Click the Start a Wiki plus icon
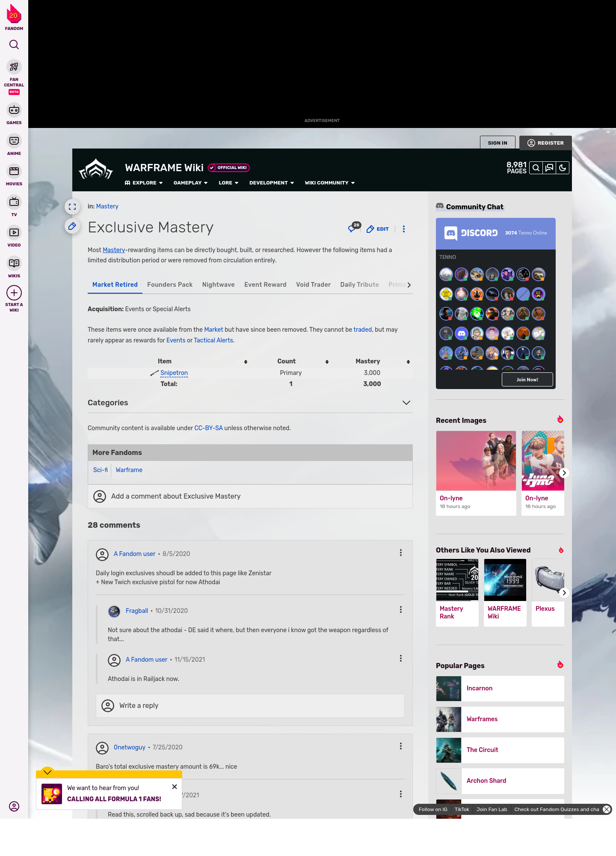Viewport: 616px width, 856px height. [14, 293]
